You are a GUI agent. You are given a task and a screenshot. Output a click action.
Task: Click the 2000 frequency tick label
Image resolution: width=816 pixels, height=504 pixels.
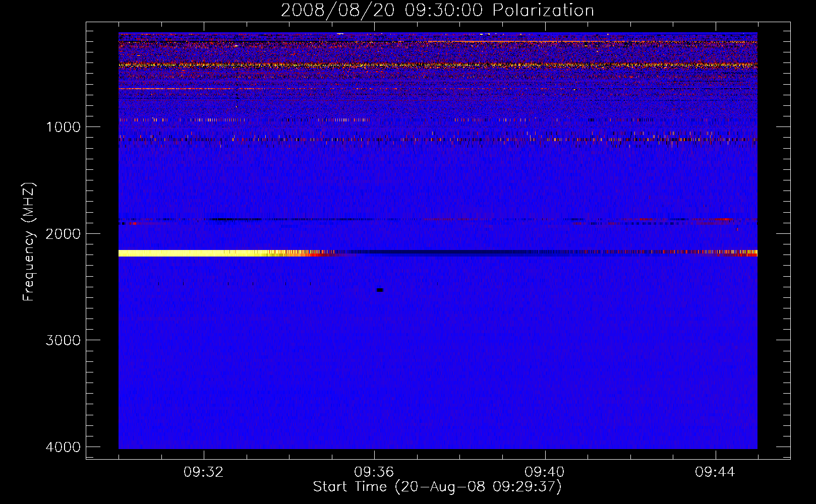(63, 234)
